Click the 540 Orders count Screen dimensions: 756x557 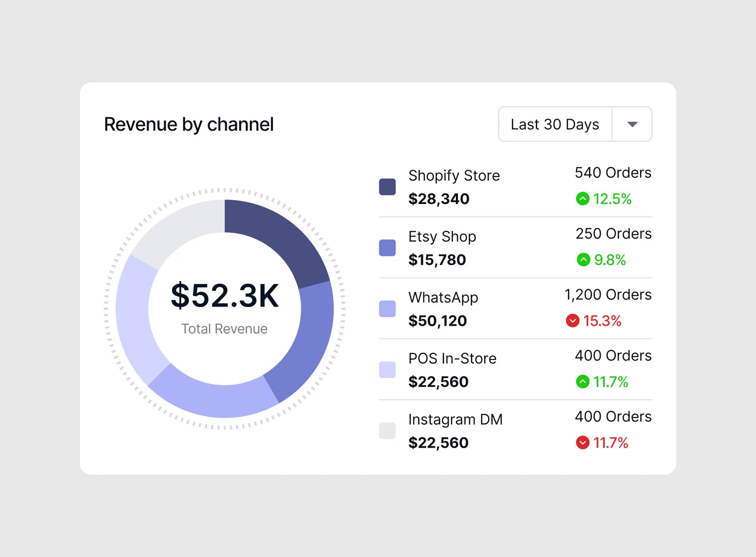[613, 173]
